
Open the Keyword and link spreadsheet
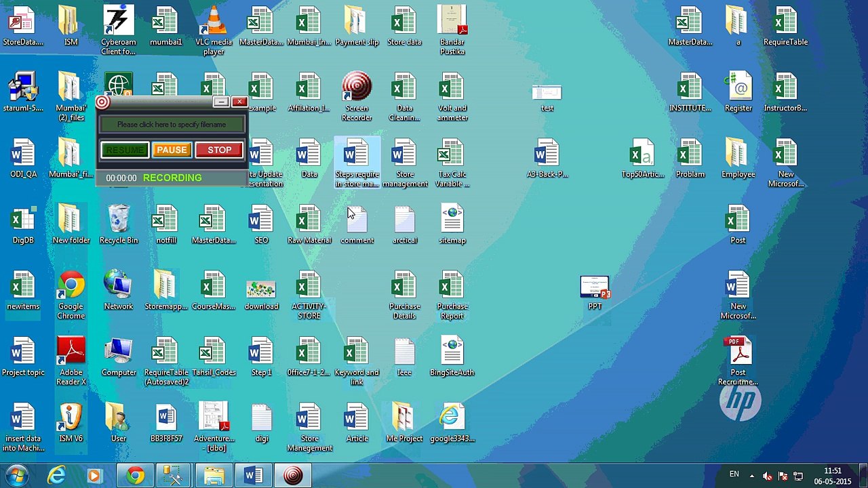coord(357,361)
